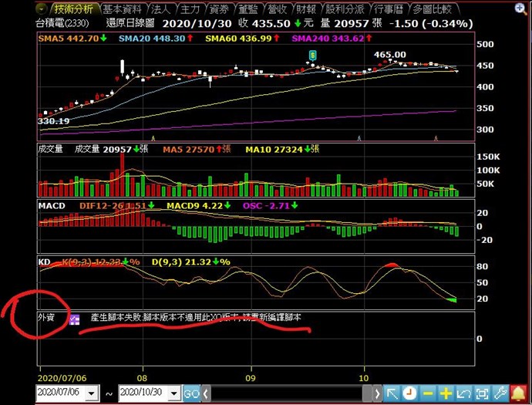Click the green marker above price peak
This screenshot has height=405, width=532.
pos(312,54)
